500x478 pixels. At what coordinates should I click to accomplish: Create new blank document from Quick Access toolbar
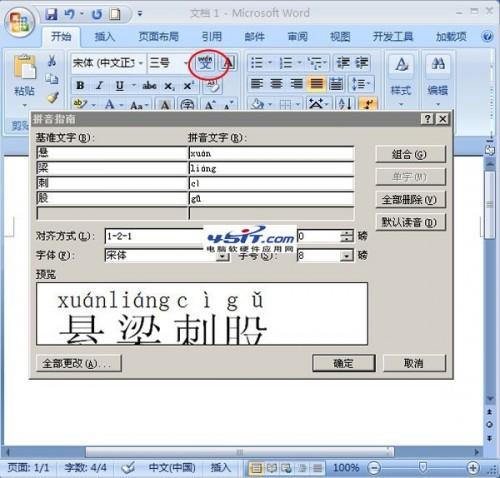coord(115,14)
